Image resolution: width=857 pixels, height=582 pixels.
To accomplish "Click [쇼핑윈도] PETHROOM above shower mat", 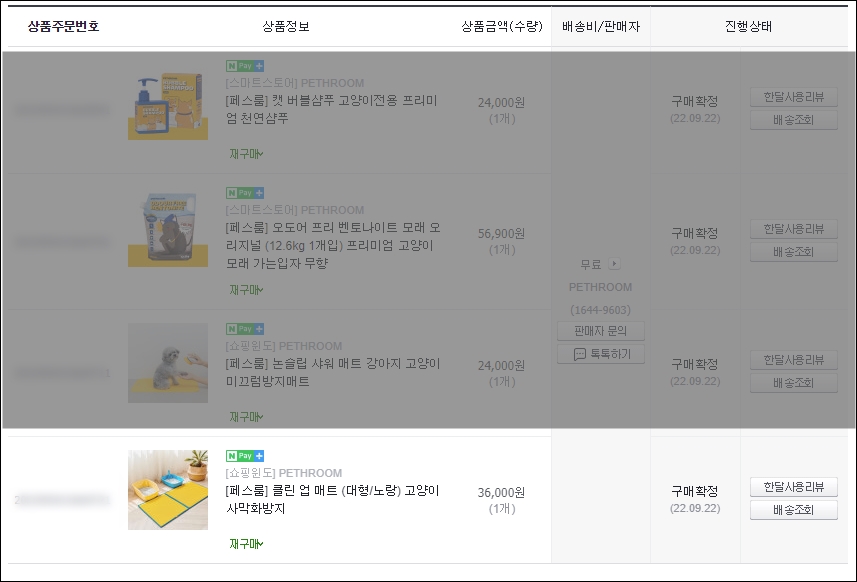I will point(284,346).
